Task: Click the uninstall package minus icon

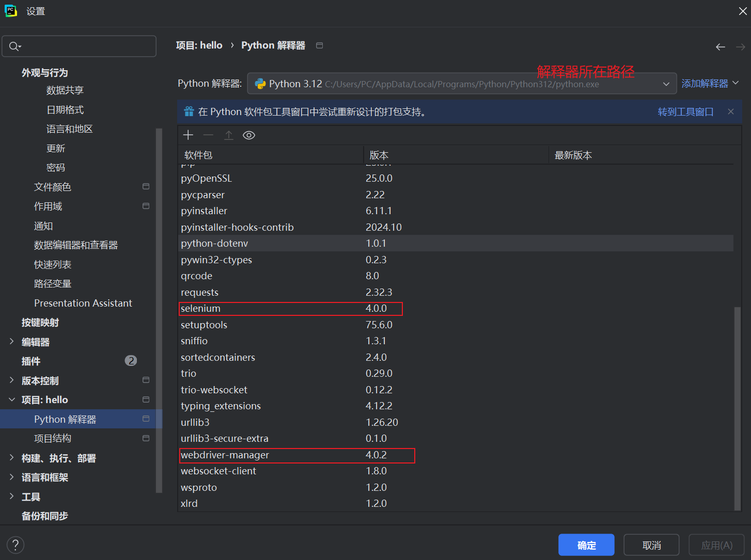Action: (x=208, y=135)
